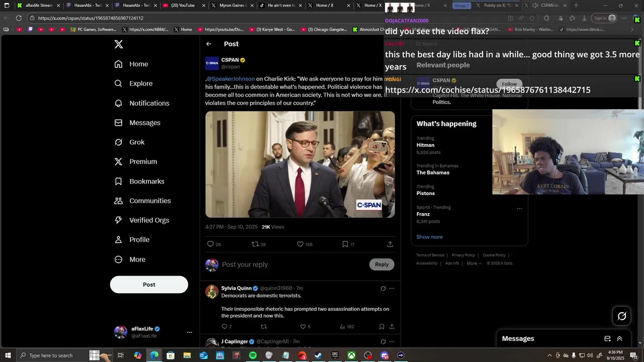Open Task View on the taskbar

(121, 355)
